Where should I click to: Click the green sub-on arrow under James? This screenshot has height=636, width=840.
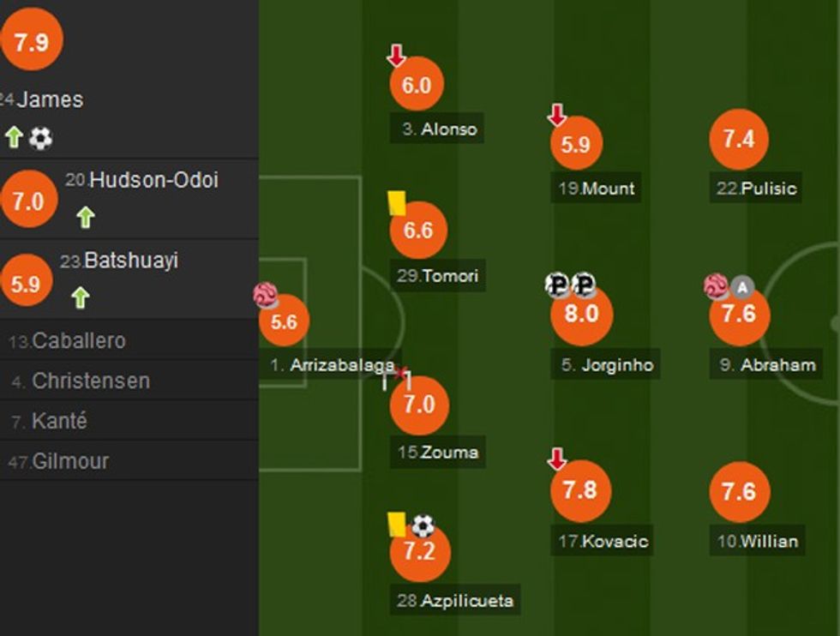pos(14,137)
